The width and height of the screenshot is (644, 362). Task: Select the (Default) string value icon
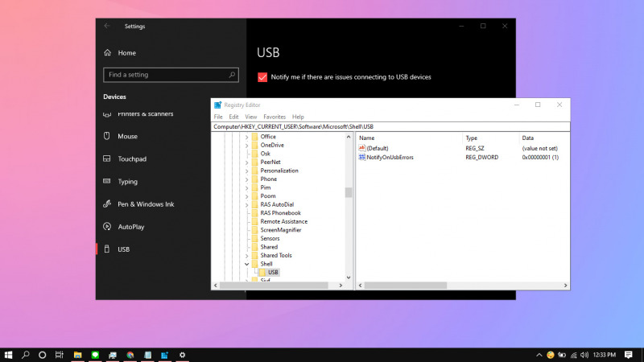pos(362,148)
